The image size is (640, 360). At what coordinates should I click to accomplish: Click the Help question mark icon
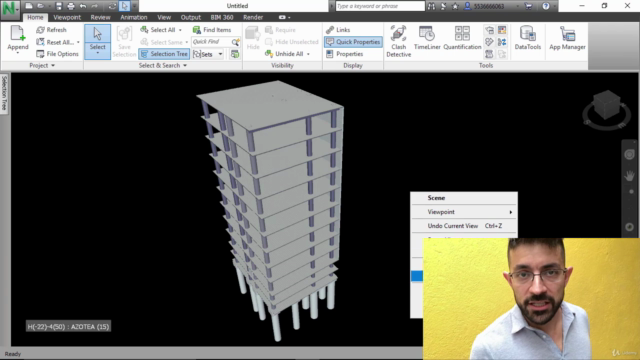pyautogui.click(x=546, y=6)
